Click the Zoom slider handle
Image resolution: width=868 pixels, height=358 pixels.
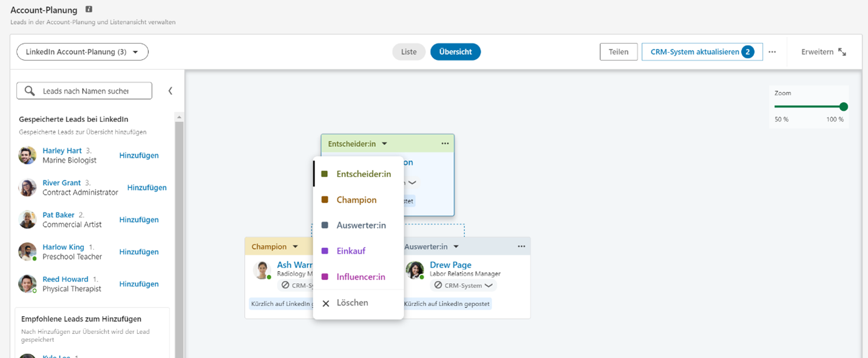[x=843, y=107]
